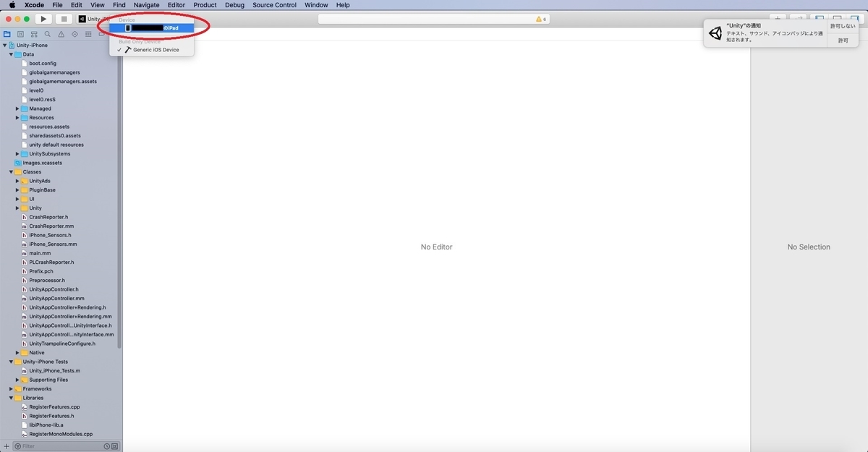Allow Unity notifications with 許可
The height and width of the screenshot is (452, 868).
click(x=843, y=40)
